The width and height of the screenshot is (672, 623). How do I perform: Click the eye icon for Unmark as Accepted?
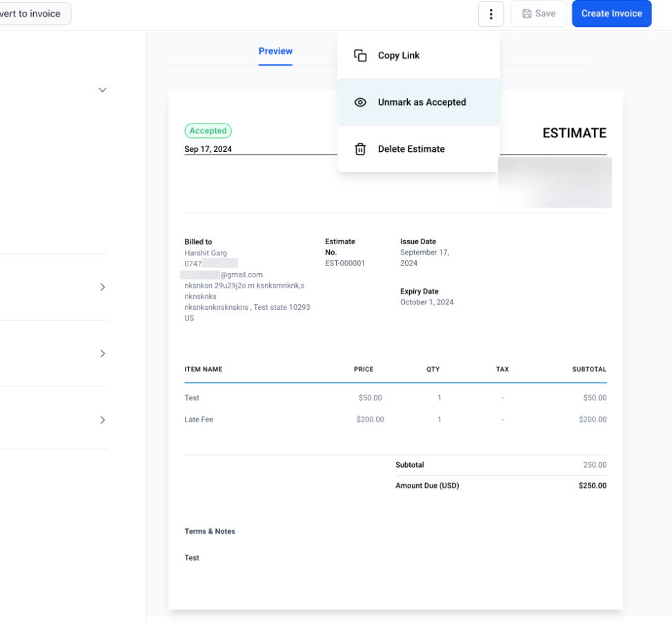coord(360,103)
